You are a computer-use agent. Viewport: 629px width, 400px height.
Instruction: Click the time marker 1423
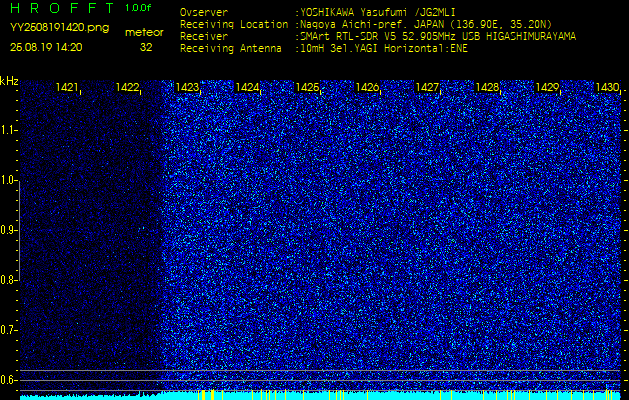click(187, 87)
